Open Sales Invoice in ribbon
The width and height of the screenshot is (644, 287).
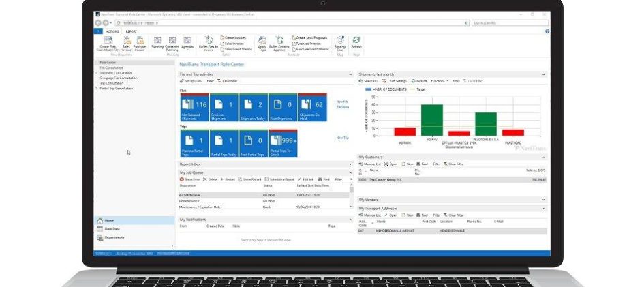(127, 44)
